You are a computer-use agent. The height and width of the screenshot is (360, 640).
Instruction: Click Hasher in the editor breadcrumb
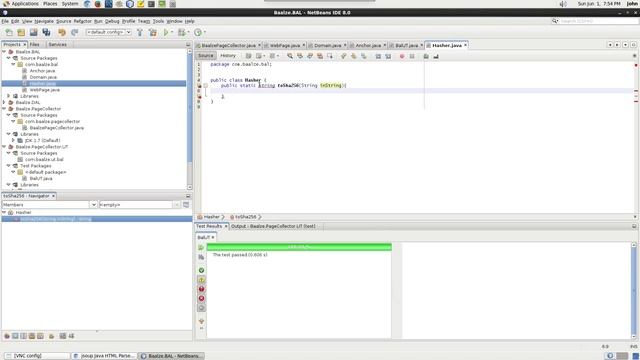coord(211,217)
